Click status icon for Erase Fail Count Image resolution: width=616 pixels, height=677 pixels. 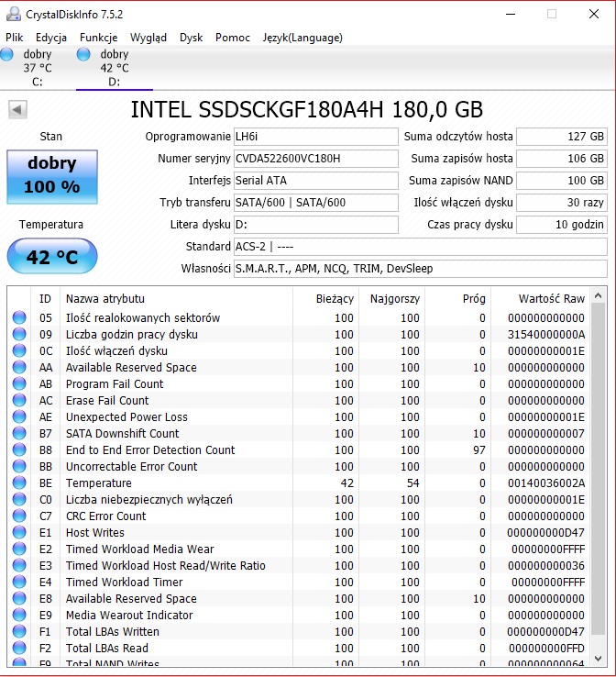click(19, 400)
